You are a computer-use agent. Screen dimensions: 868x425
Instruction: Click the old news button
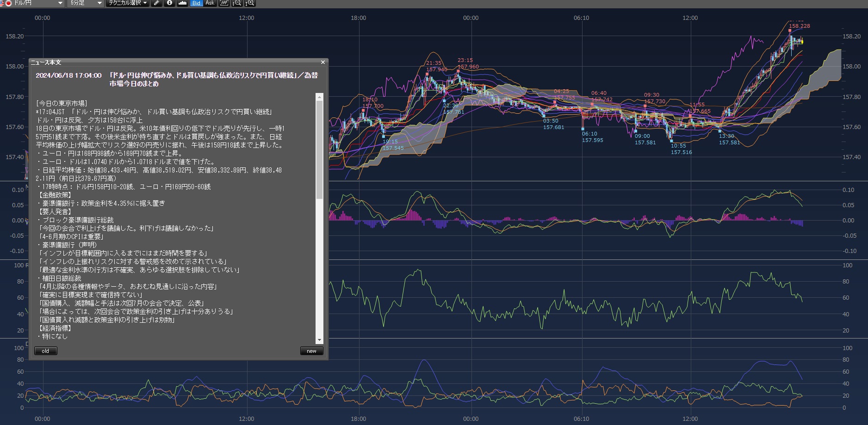(x=45, y=351)
